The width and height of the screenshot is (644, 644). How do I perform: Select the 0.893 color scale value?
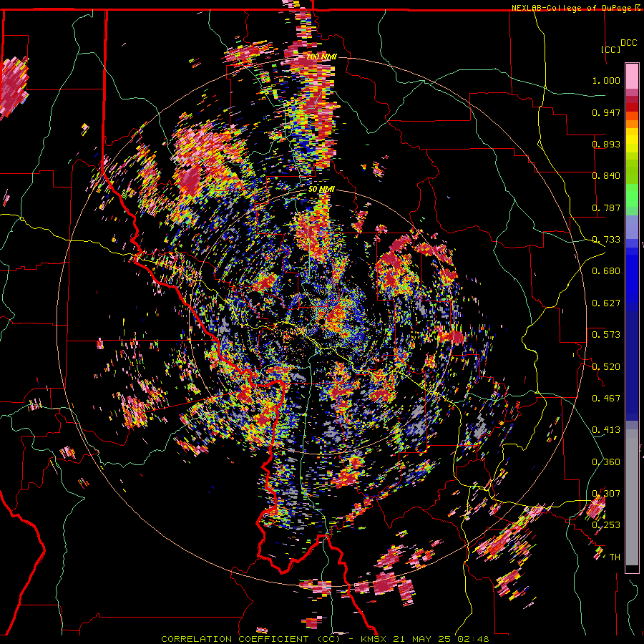click(606, 144)
